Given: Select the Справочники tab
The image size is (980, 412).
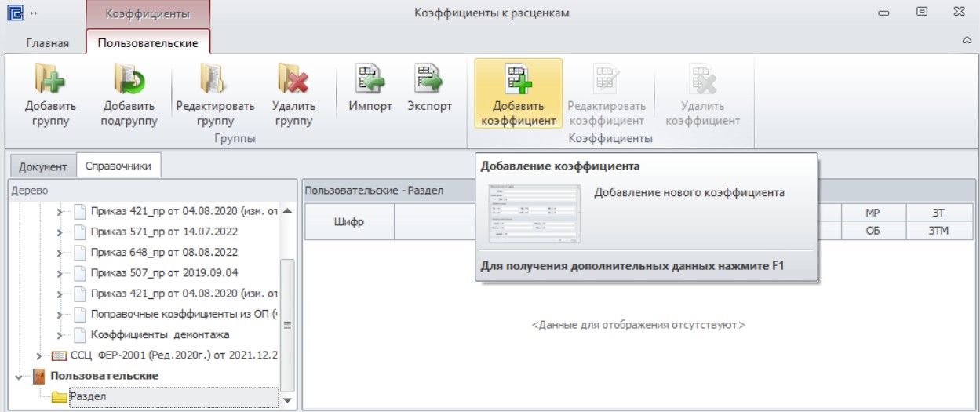Looking at the screenshot, I should tap(119, 166).
